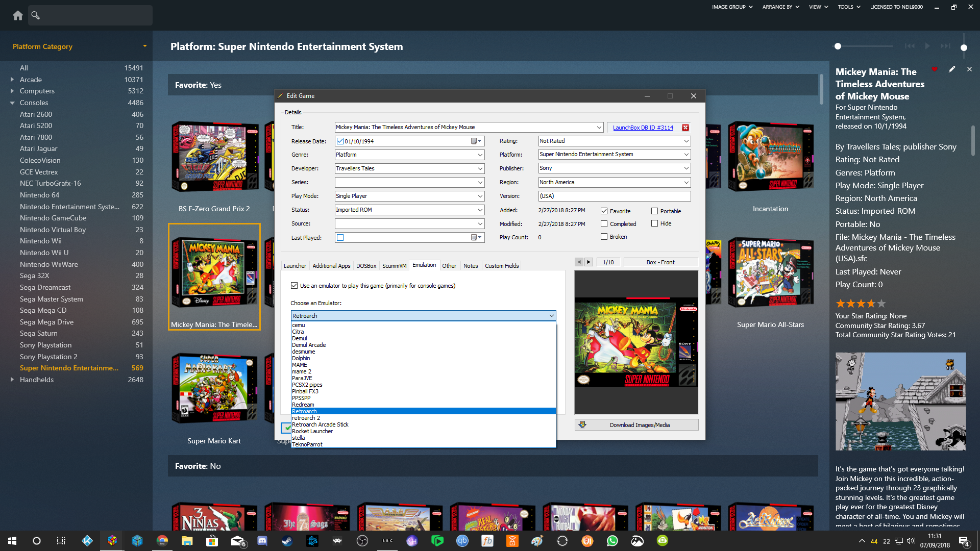The width and height of the screenshot is (980, 551).
Task: Open the Rating dropdown
Action: coord(686,141)
